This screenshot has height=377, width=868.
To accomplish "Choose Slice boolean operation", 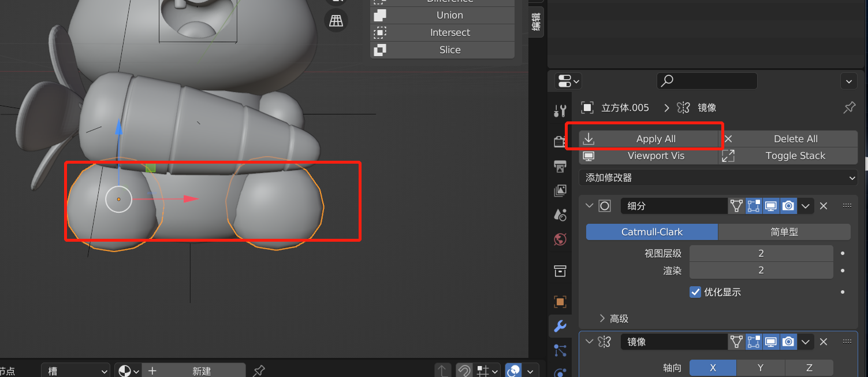I will point(442,50).
